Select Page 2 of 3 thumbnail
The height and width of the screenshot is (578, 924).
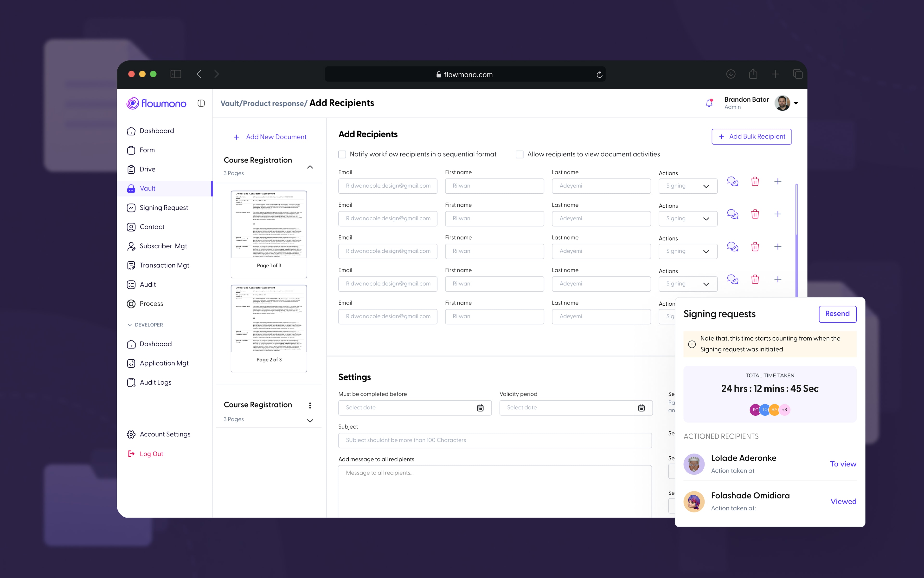(x=269, y=328)
